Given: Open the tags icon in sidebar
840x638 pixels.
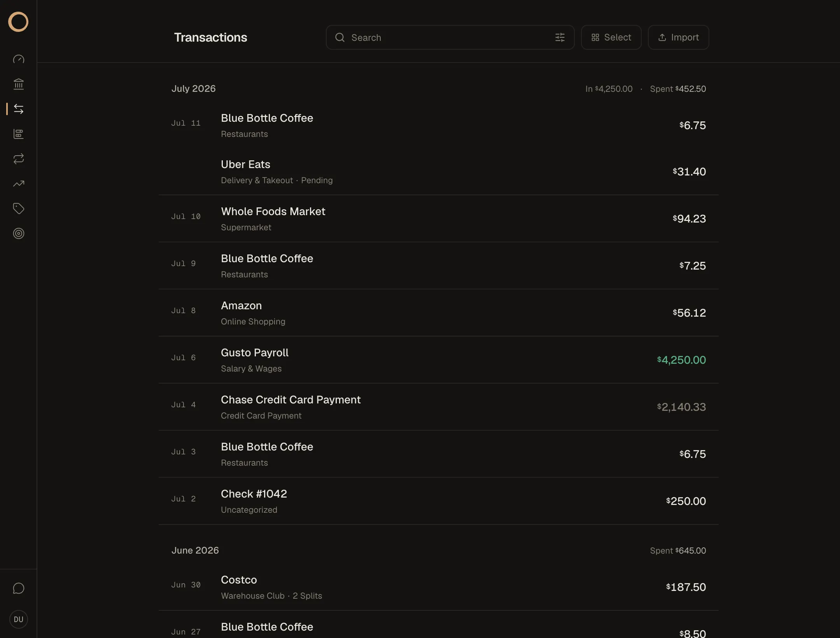Looking at the screenshot, I should pyautogui.click(x=18, y=209).
